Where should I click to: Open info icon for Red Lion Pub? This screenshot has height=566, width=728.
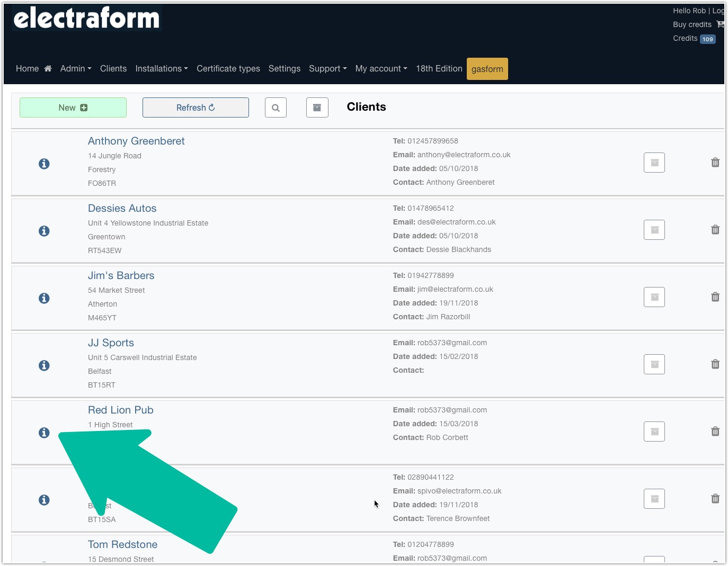coord(44,433)
